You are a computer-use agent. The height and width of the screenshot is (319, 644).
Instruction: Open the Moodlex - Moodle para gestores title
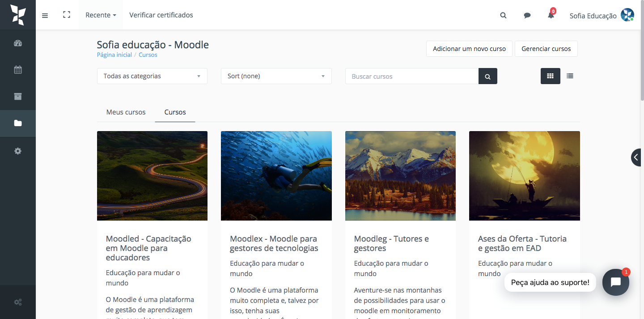pyautogui.click(x=274, y=243)
